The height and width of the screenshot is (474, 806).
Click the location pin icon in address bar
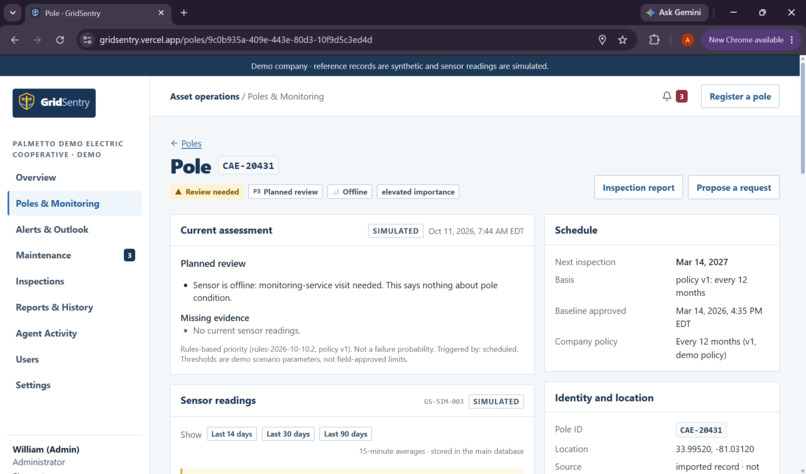(602, 40)
